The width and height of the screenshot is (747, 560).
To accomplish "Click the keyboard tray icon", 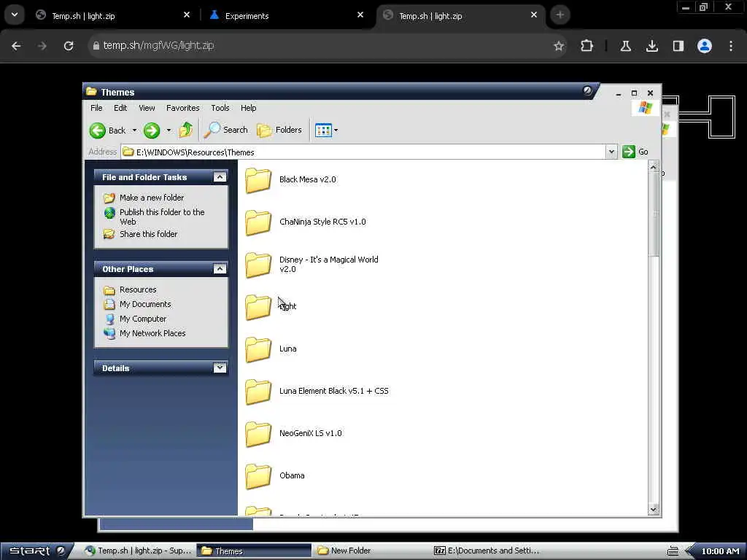I will click(673, 551).
